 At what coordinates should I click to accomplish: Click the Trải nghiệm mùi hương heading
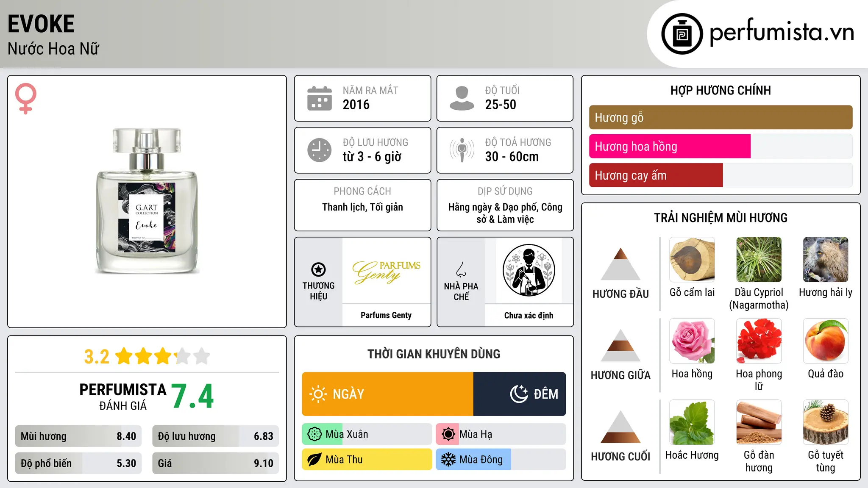click(721, 218)
